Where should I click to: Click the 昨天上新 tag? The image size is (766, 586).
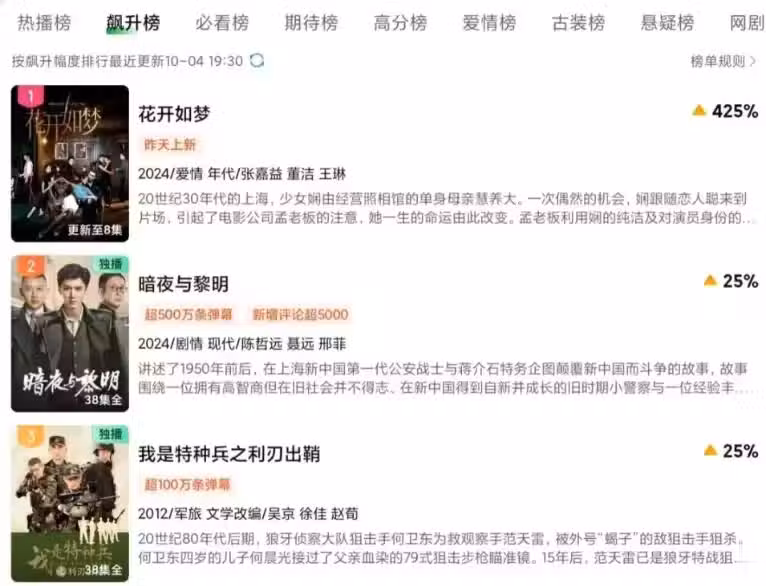[x=170, y=145]
